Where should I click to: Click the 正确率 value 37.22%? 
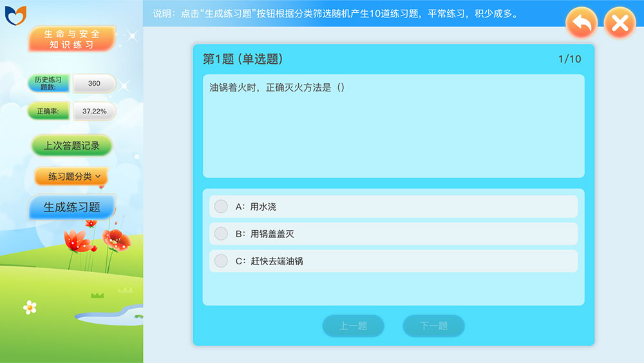point(94,111)
